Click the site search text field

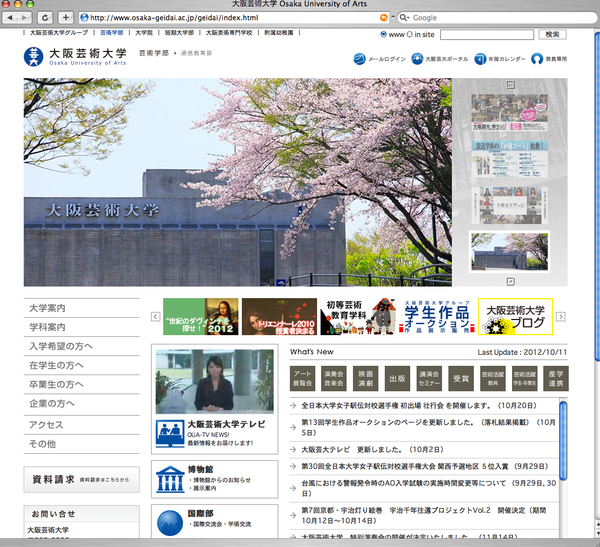pos(487,34)
